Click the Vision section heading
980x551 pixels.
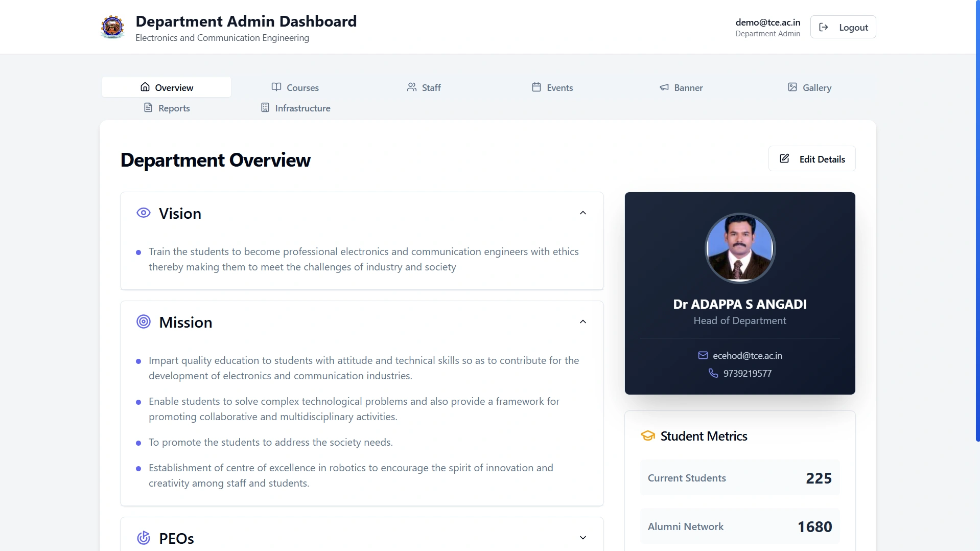click(180, 213)
